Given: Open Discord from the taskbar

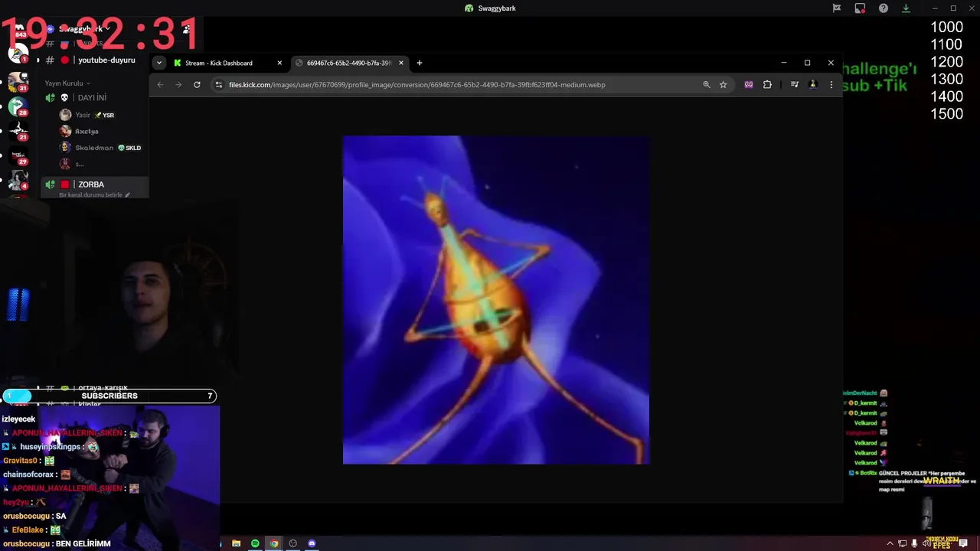Looking at the screenshot, I should point(312,543).
